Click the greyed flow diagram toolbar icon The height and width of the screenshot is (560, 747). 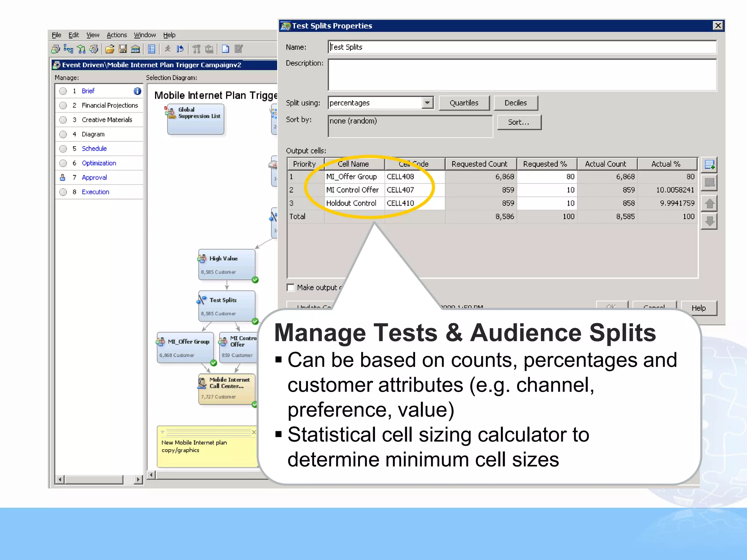coord(197,49)
